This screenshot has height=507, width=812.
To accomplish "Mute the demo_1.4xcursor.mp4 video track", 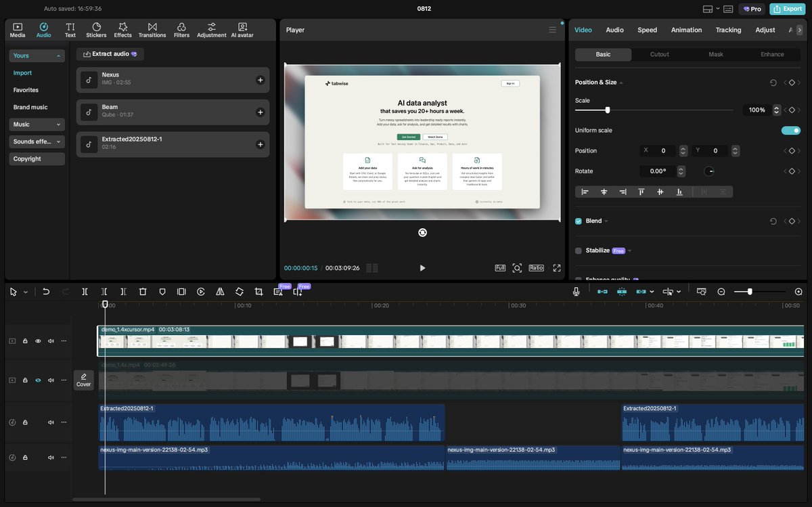I will point(51,341).
